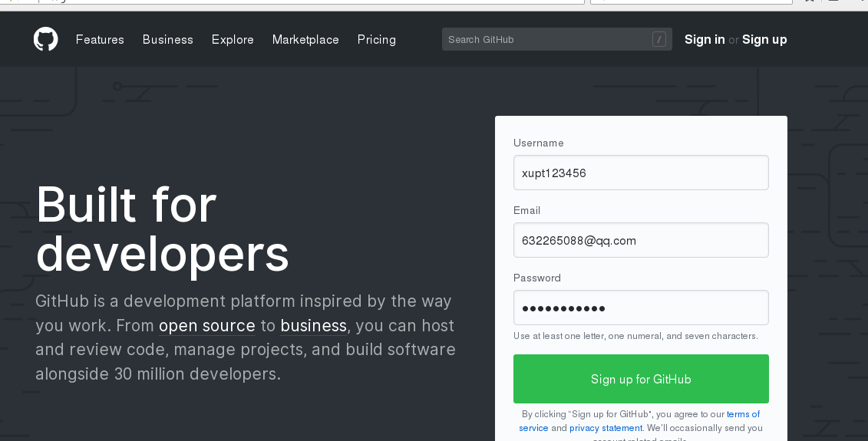Click the GitHub Octocat logo

45,39
